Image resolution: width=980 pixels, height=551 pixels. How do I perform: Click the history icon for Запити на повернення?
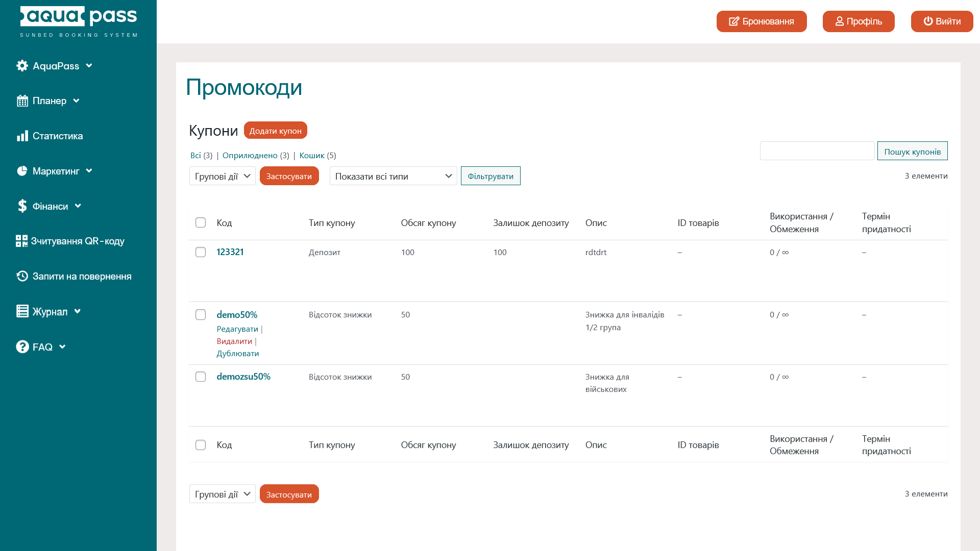tap(22, 277)
